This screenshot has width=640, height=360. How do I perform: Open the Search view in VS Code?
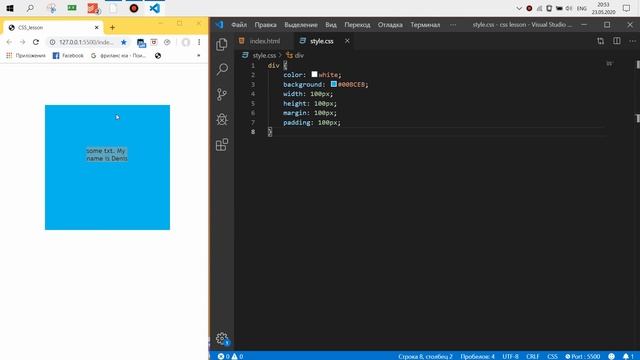pos(222,69)
